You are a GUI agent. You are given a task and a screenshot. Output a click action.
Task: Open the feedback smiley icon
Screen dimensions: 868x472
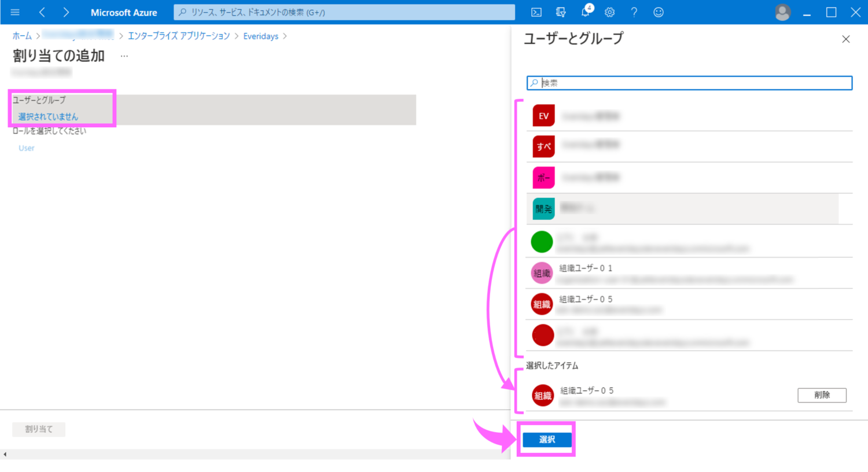(x=659, y=12)
